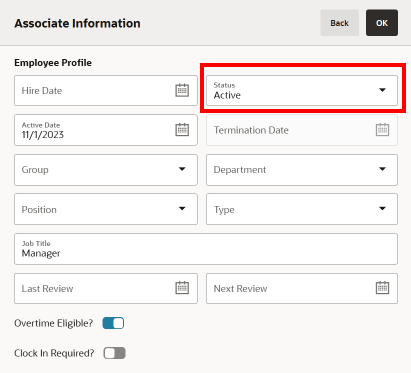Image resolution: width=411 pixels, height=373 pixels.
Task: Click the Associate Information title
Action: (x=77, y=23)
